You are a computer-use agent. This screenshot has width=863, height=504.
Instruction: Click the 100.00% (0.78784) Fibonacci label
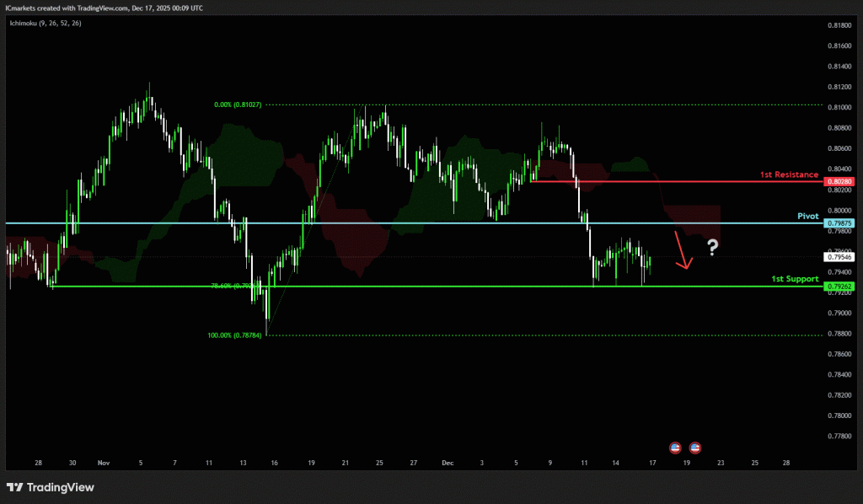[234, 335]
